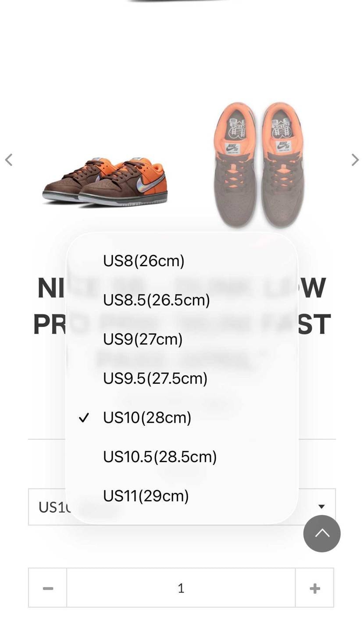Image resolution: width=364 pixels, height=617 pixels.
Task: Go to next product image
Action: tap(355, 160)
